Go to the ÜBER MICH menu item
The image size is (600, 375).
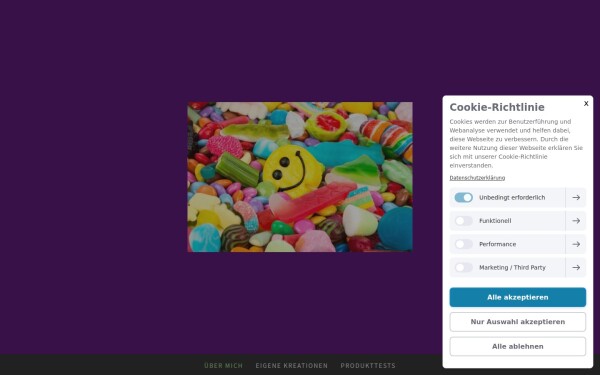(223, 365)
